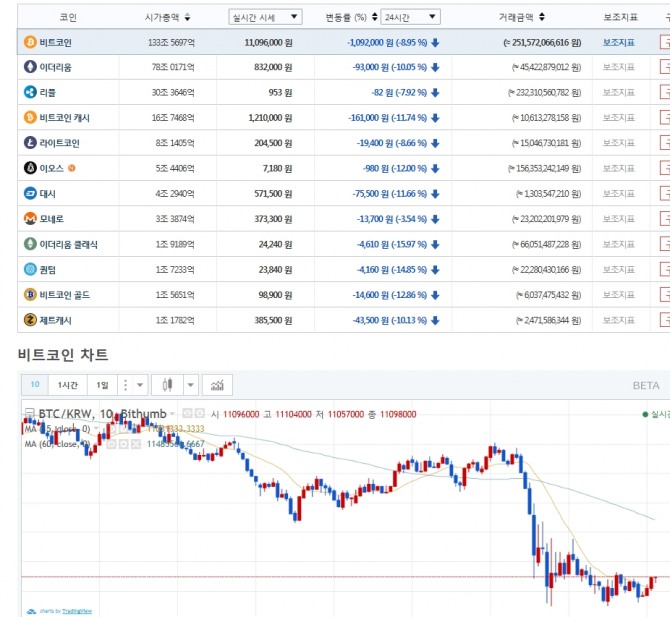The image size is (670, 617).
Task: Click the Litecoin coin icon
Action: 30,143
